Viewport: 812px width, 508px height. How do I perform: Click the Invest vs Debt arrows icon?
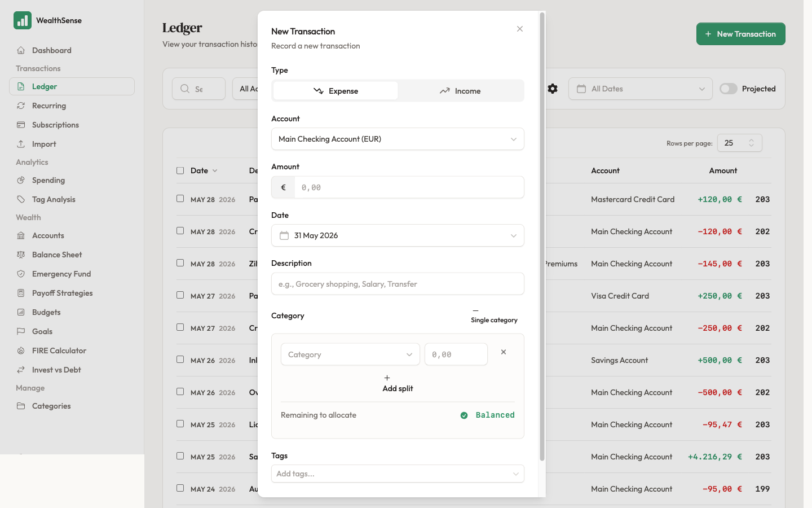(21, 370)
